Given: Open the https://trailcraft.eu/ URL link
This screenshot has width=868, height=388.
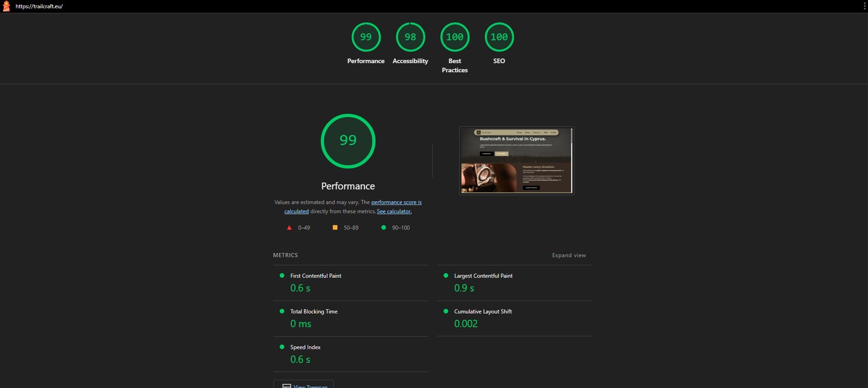Looking at the screenshot, I should pyautogui.click(x=39, y=6).
